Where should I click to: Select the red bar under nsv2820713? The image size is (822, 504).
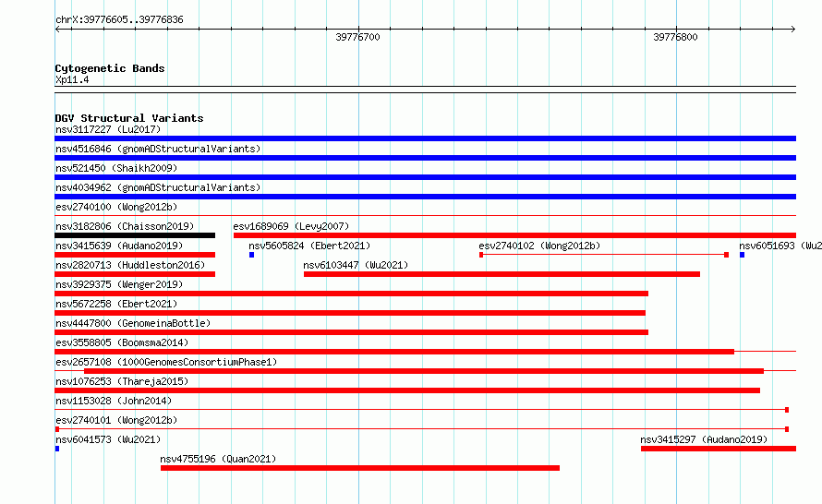coord(135,274)
